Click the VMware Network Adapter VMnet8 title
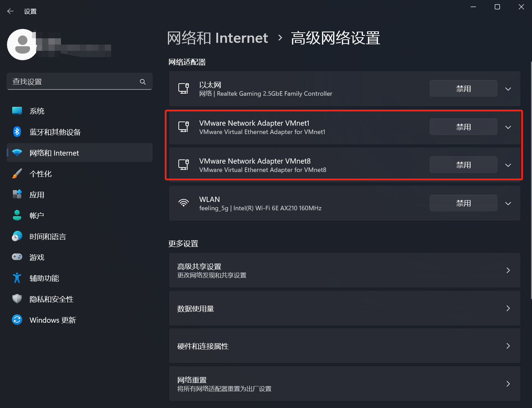Image resolution: width=532 pixels, height=408 pixels. tap(255, 161)
